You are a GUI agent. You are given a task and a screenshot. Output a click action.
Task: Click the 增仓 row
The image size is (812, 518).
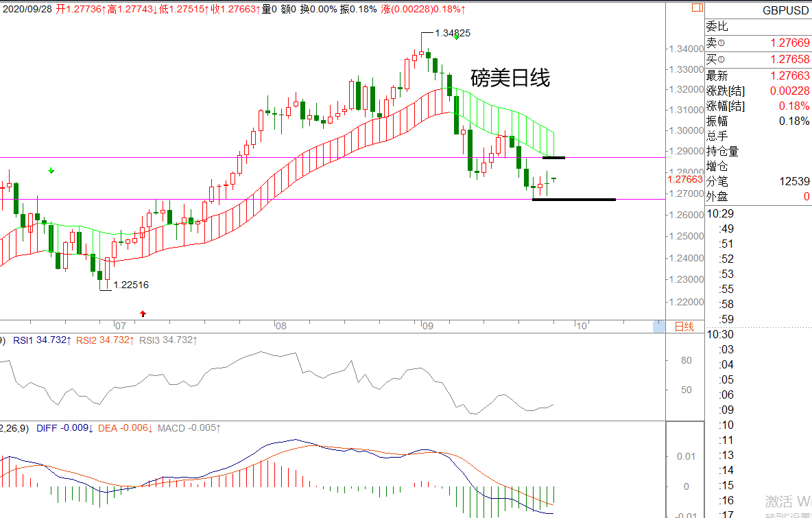point(758,166)
